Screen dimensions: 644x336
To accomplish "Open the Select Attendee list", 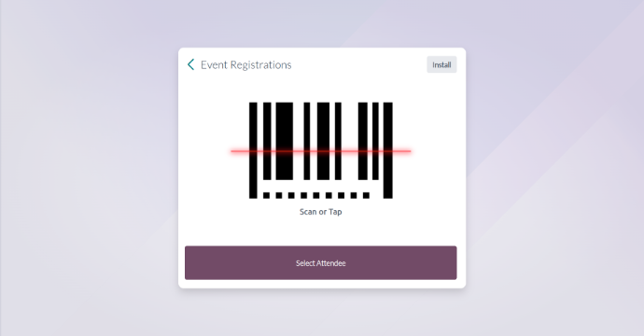I will (321, 263).
